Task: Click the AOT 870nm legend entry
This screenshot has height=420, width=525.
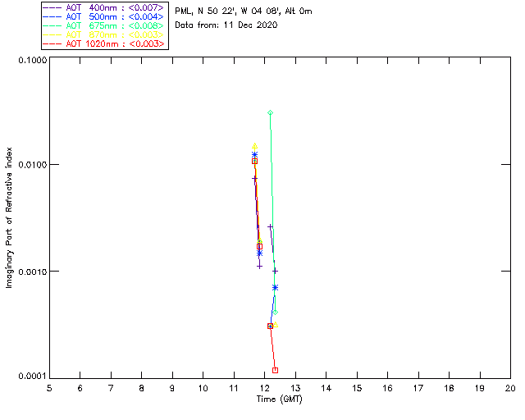Action: [105, 34]
